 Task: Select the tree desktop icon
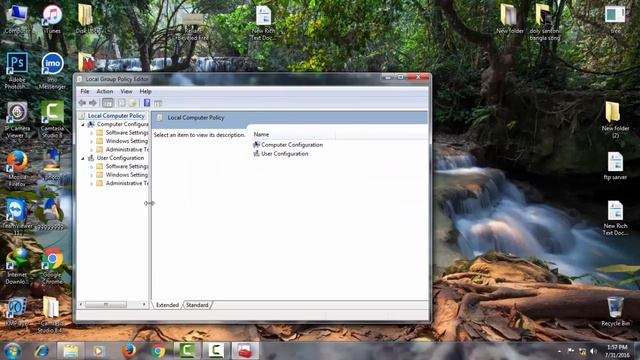615,19
